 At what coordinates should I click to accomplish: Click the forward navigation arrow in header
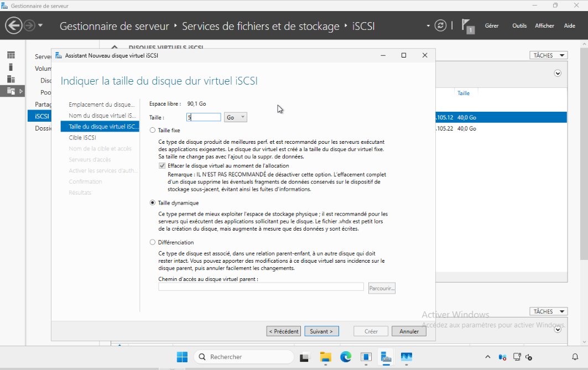click(x=29, y=26)
